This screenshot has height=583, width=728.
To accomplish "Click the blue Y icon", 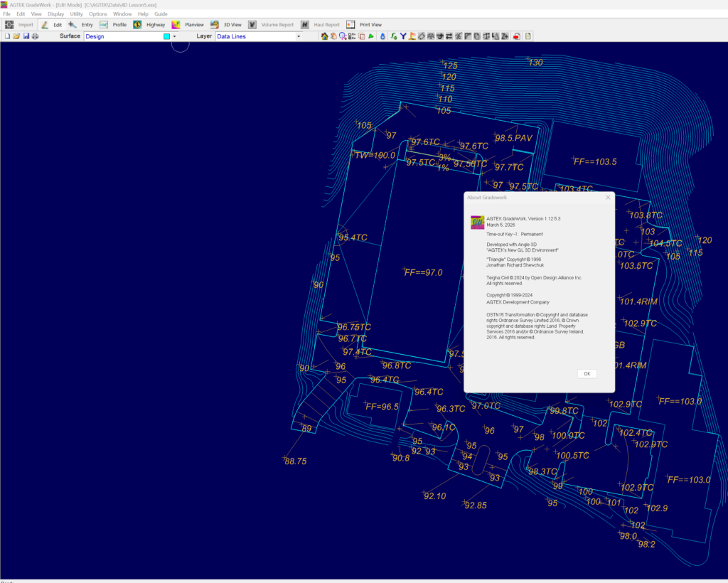I will coord(403,36).
